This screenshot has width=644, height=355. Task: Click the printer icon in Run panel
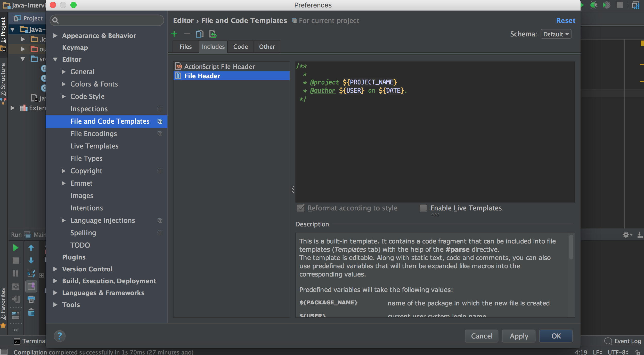31,299
